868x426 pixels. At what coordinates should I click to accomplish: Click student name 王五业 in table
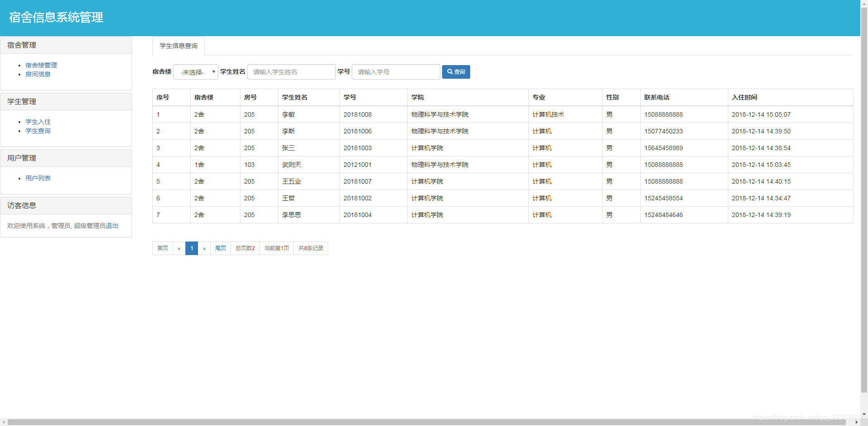click(292, 181)
